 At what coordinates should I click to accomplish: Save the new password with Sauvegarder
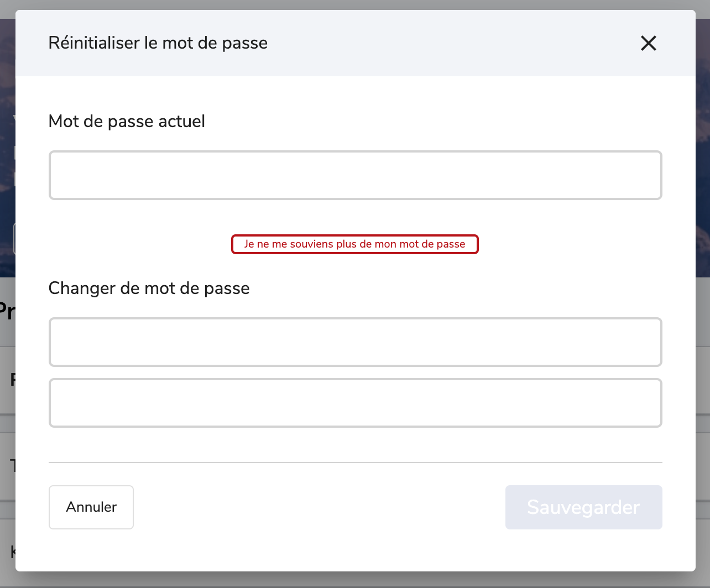click(584, 507)
